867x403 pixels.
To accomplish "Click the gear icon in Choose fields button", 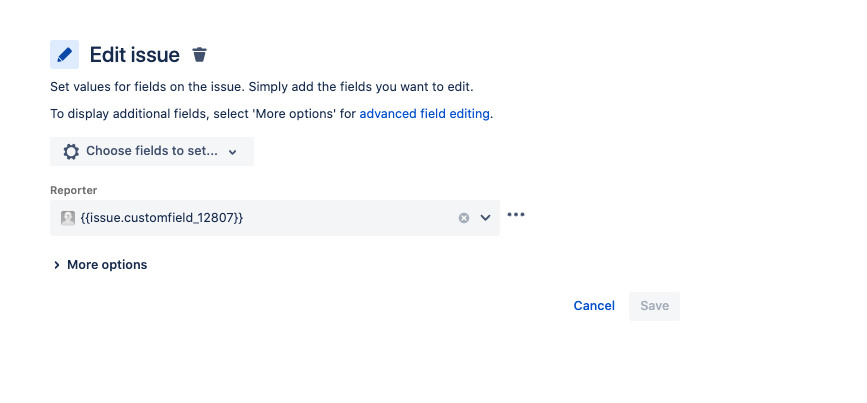I will [71, 151].
